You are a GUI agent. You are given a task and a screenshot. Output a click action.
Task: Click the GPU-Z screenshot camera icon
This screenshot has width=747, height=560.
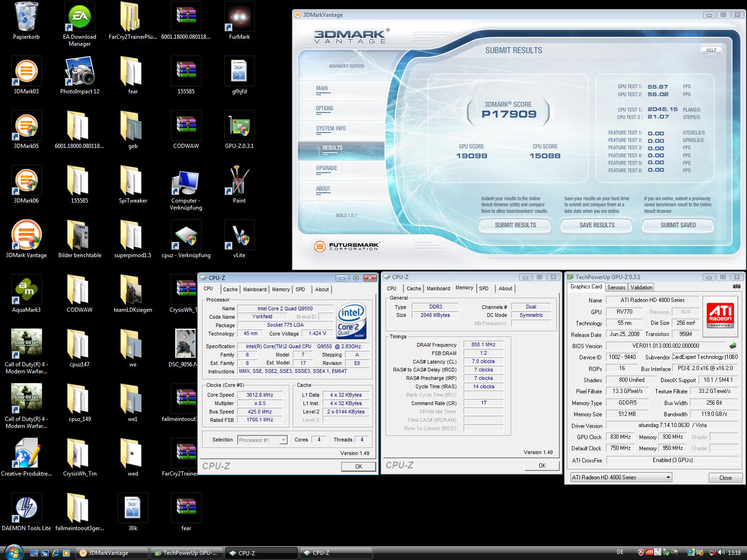[736, 287]
